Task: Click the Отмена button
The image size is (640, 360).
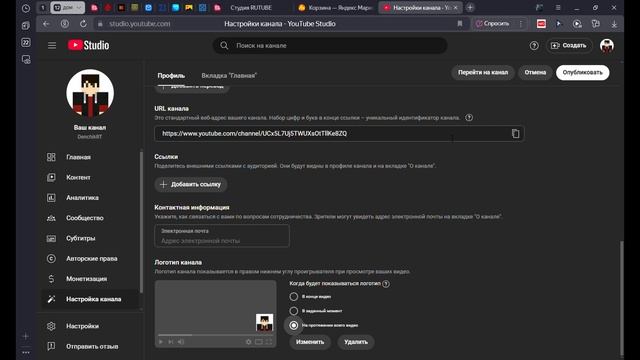Action: (535, 73)
